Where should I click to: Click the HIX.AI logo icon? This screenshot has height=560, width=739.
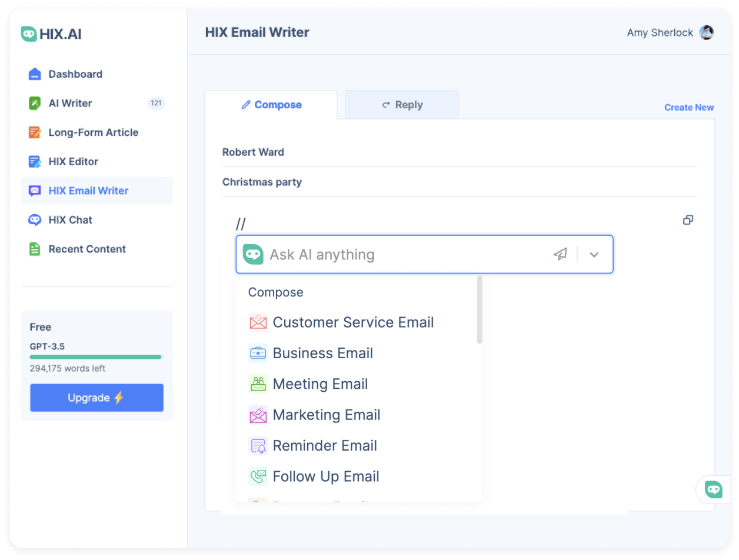[28, 34]
